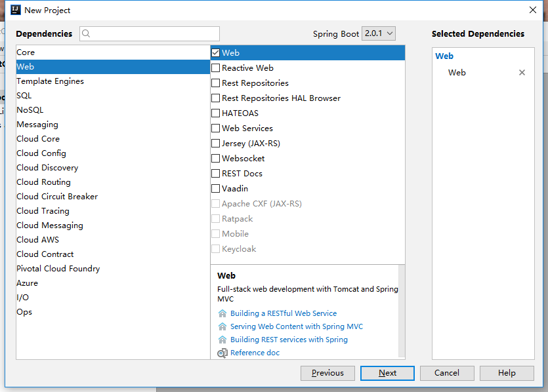Check the Reactive Web checkbox
The image size is (548, 392).
tap(216, 68)
